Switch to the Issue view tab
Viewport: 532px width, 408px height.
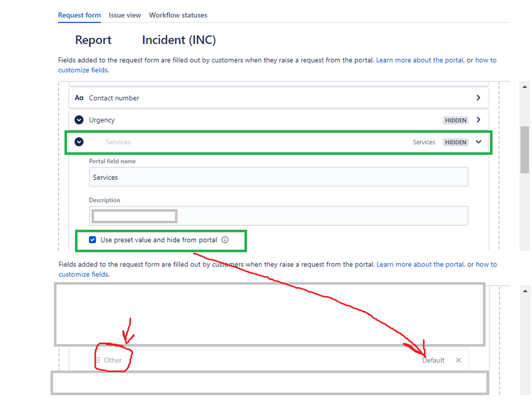(x=125, y=15)
